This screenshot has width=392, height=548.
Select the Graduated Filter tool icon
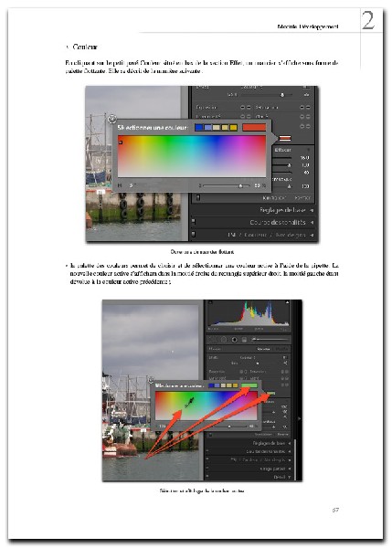point(245,340)
